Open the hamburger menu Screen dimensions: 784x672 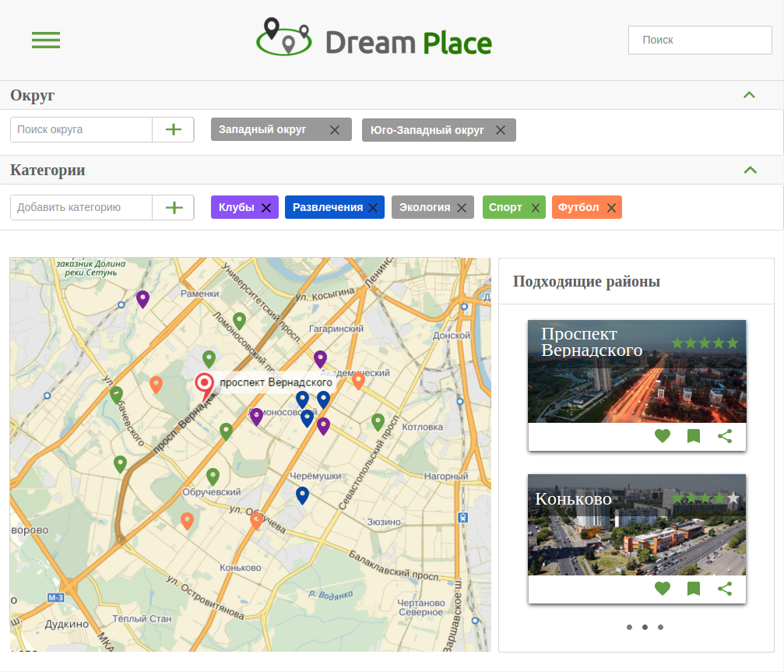point(45,40)
